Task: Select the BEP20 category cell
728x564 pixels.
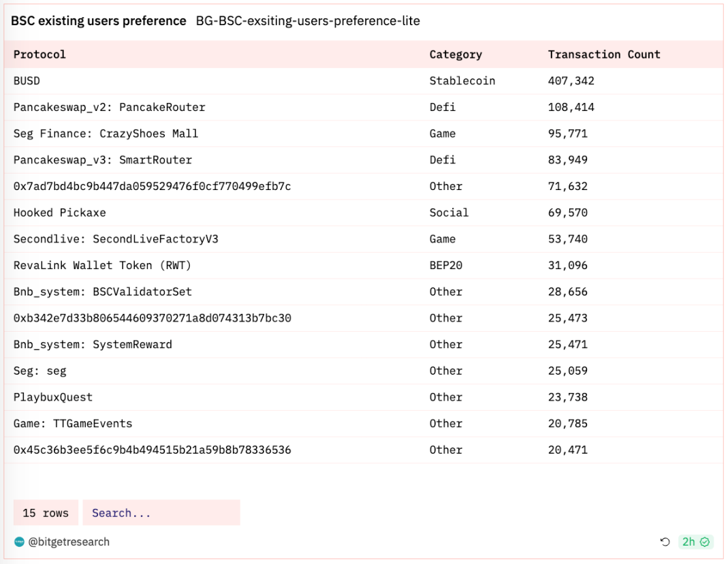Action: [445, 266]
